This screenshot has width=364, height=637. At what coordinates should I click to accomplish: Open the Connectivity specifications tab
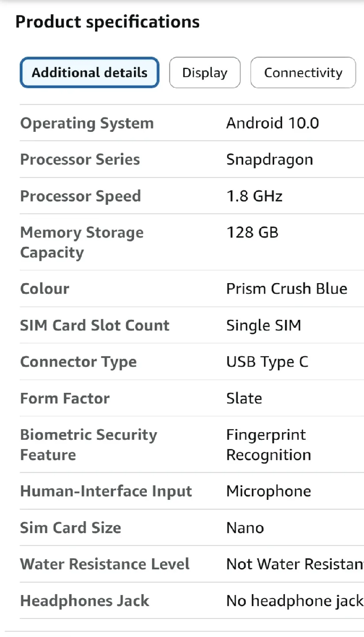point(303,73)
